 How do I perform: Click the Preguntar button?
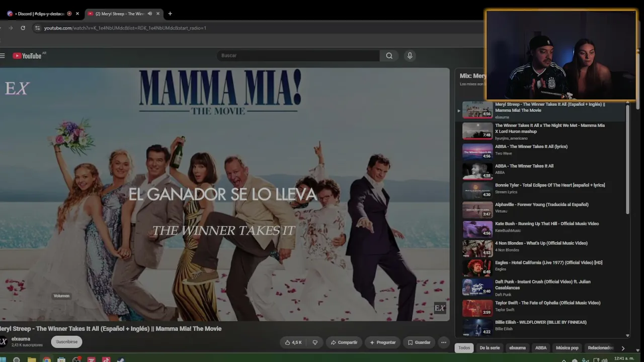click(x=382, y=342)
